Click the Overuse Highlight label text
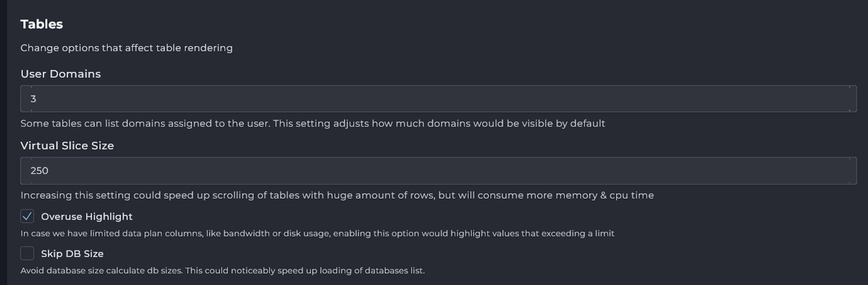The image size is (868, 285). pos(87,217)
